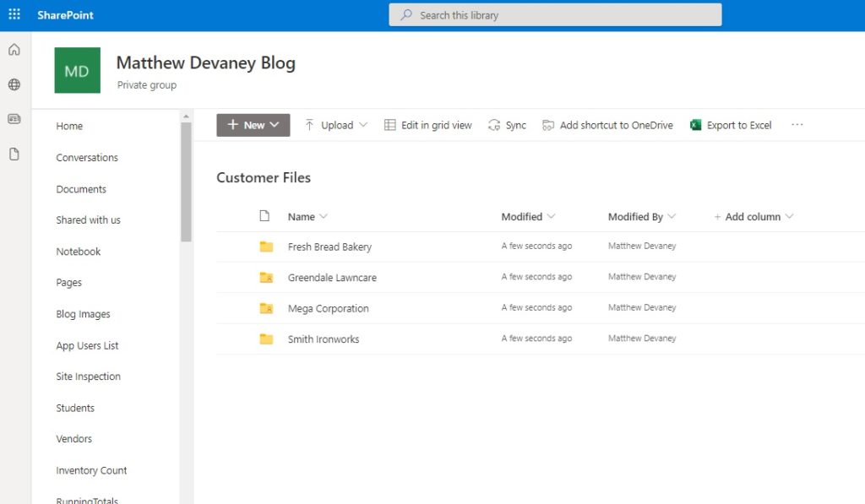
Task: Click the Search this library input field
Action: click(x=555, y=14)
